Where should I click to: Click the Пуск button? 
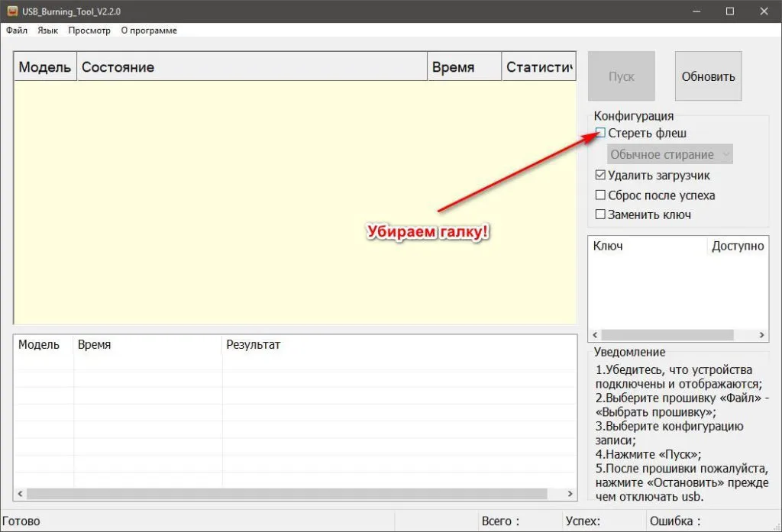pyautogui.click(x=622, y=76)
